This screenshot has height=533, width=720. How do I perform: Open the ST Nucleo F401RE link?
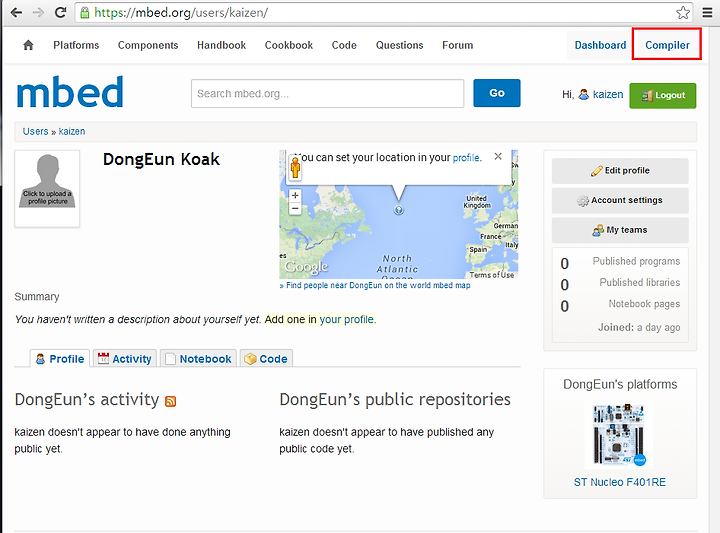coord(619,482)
